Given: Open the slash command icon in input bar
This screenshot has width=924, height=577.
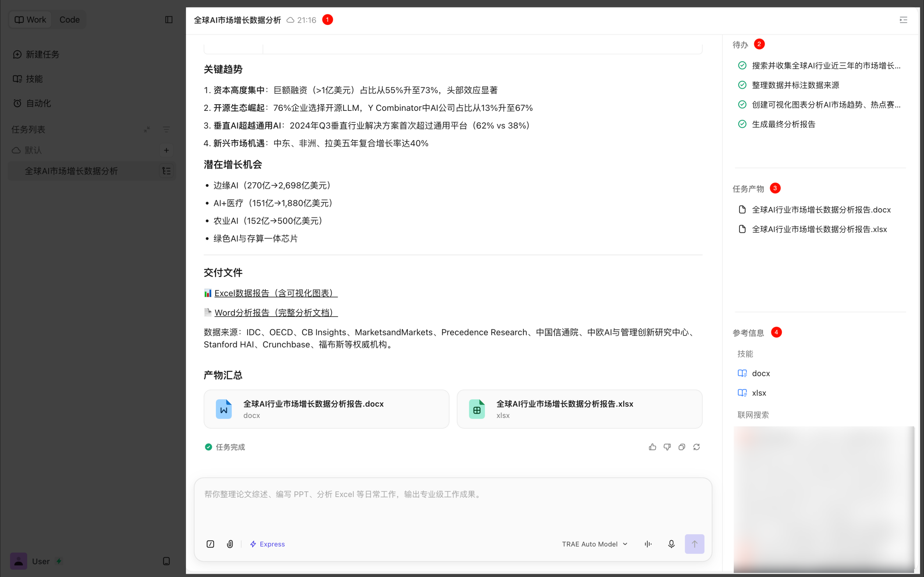Looking at the screenshot, I should pyautogui.click(x=210, y=544).
